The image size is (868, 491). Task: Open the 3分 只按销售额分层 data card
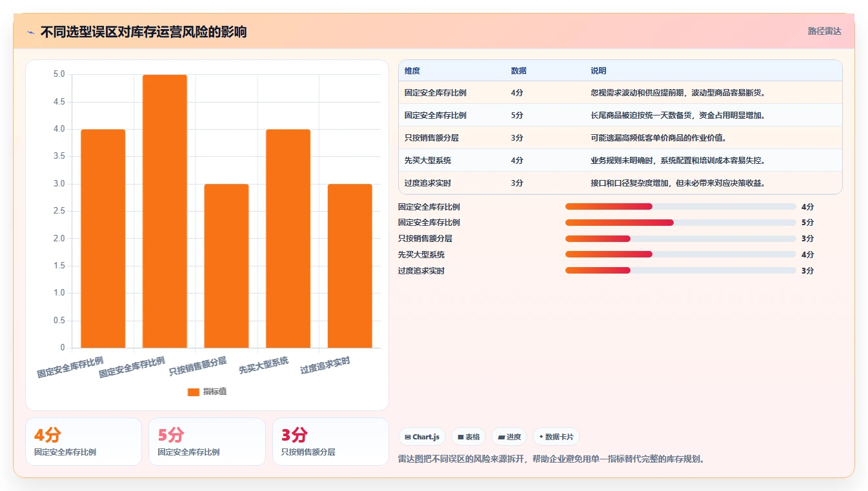click(330, 441)
